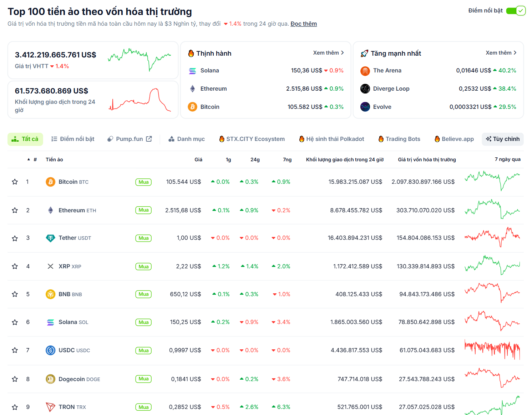
Task: Click the Diverge Loop token icon
Action: (365, 89)
